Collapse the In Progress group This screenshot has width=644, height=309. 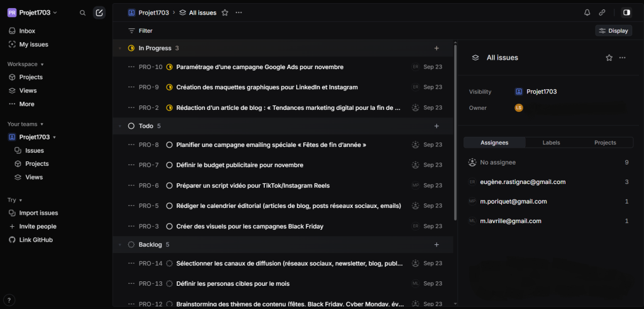coord(120,48)
